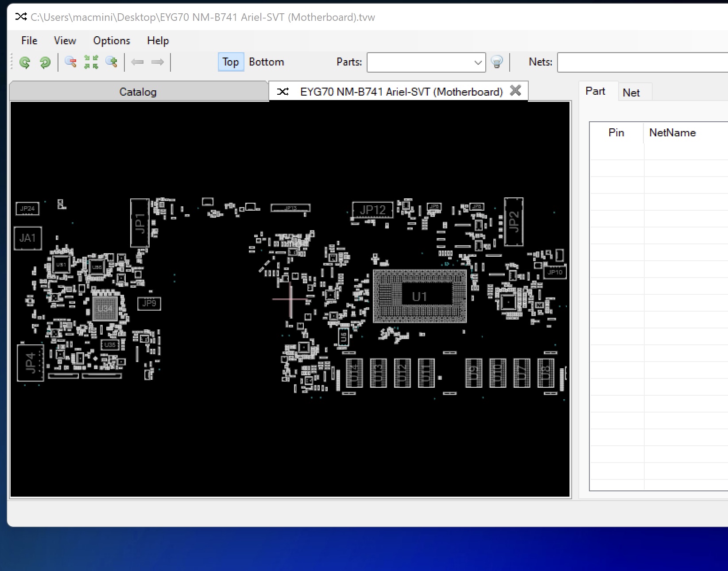Click the forward arrow in toolbar
Viewport: 728px width, 571px height.
coord(158,62)
